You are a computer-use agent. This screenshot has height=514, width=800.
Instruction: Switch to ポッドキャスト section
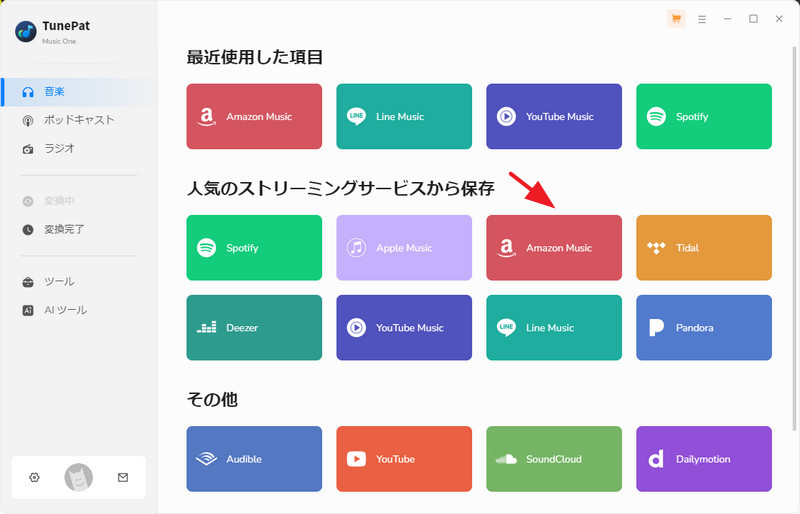[x=78, y=120]
